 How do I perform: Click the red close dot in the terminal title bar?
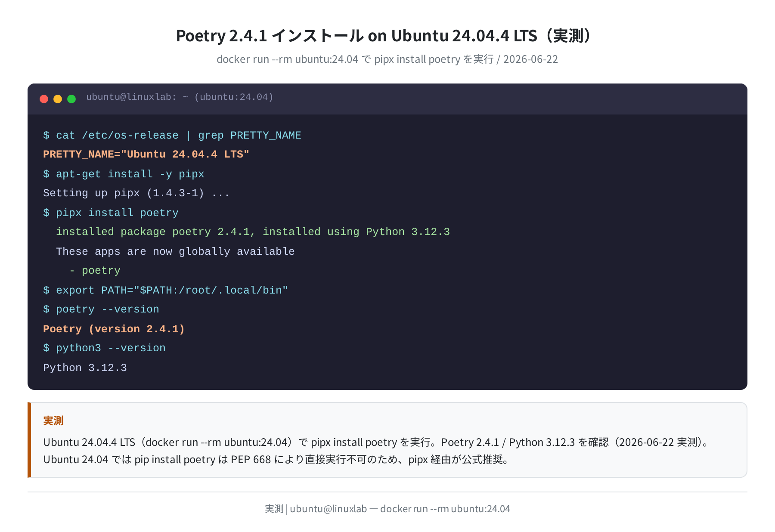click(44, 99)
